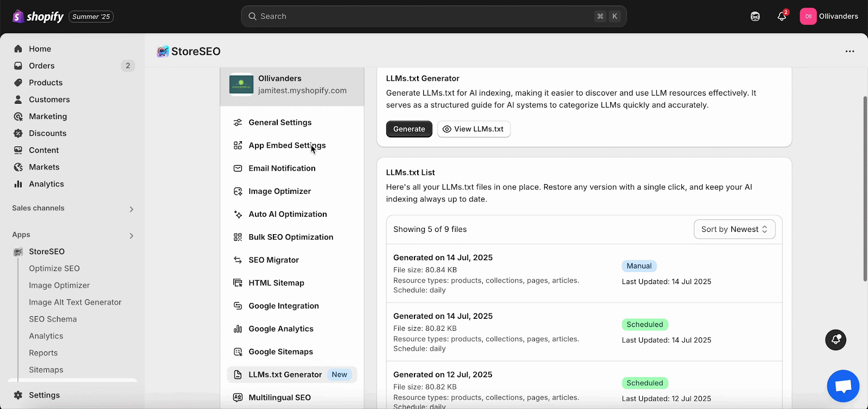The height and width of the screenshot is (409, 868).
Task: Open Analytics under StoreSEO
Action: point(46,336)
